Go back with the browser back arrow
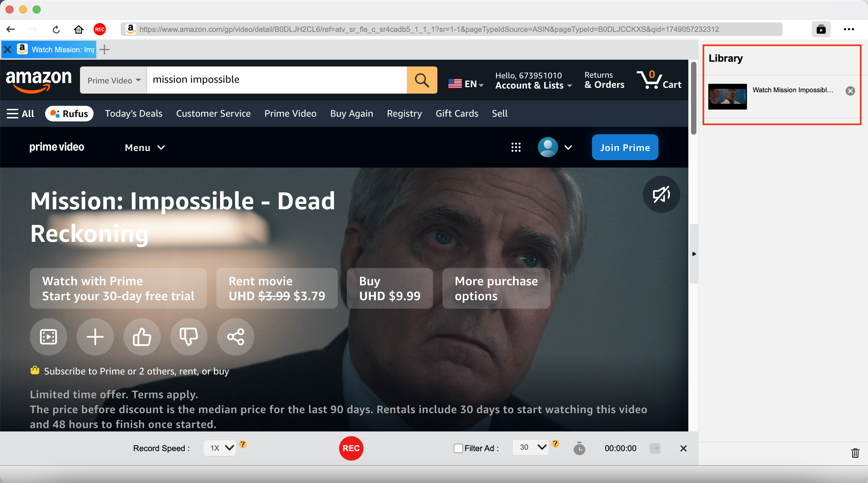The height and width of the screenshot is (483, 868). coord(11,29)
